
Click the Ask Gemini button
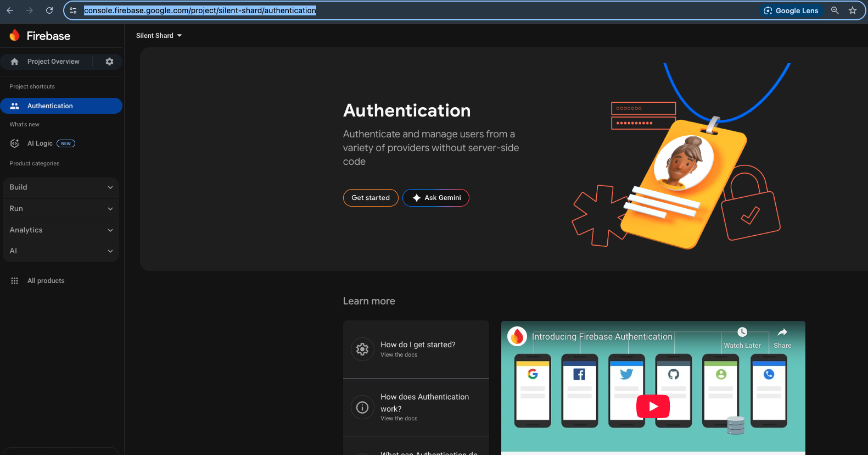click(x=436, y=198)
